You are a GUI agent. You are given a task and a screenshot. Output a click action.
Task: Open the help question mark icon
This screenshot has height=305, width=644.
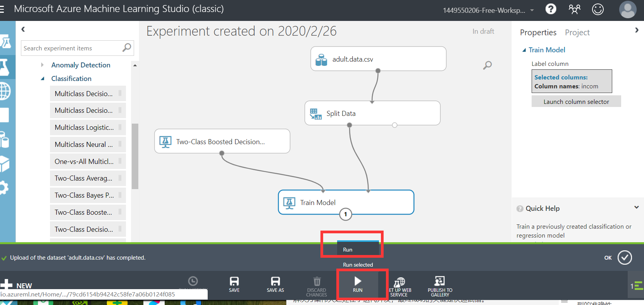pos(551,9)
